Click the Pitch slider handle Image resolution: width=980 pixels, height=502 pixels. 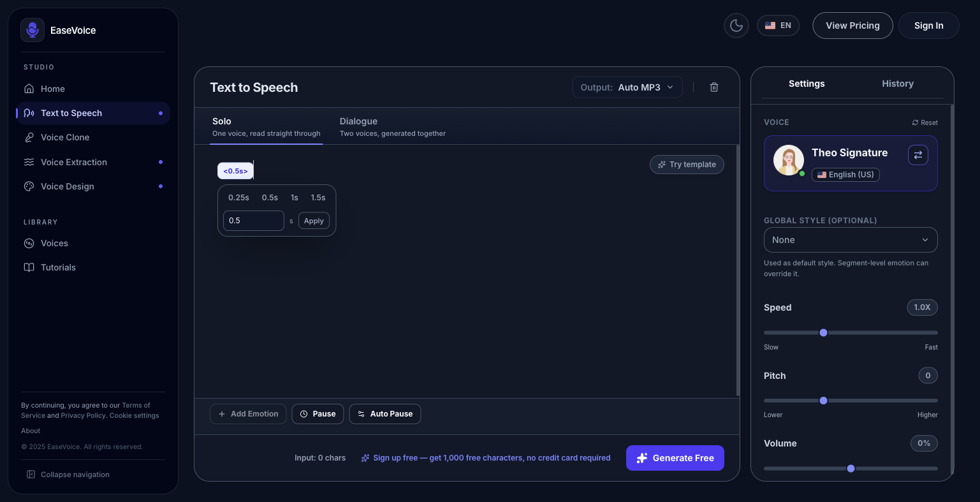click(x=823, y=401)
